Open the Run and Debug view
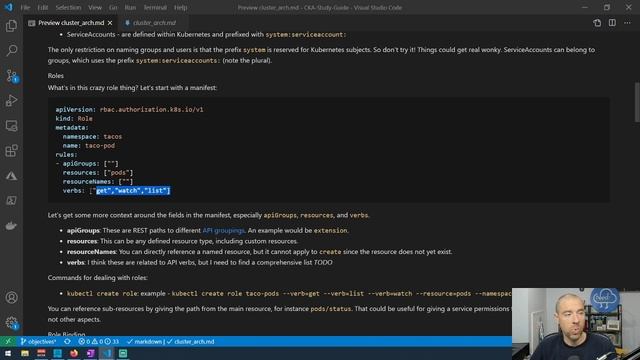The width and height of the screenshot is (640, 360). (x=11, y=101)
